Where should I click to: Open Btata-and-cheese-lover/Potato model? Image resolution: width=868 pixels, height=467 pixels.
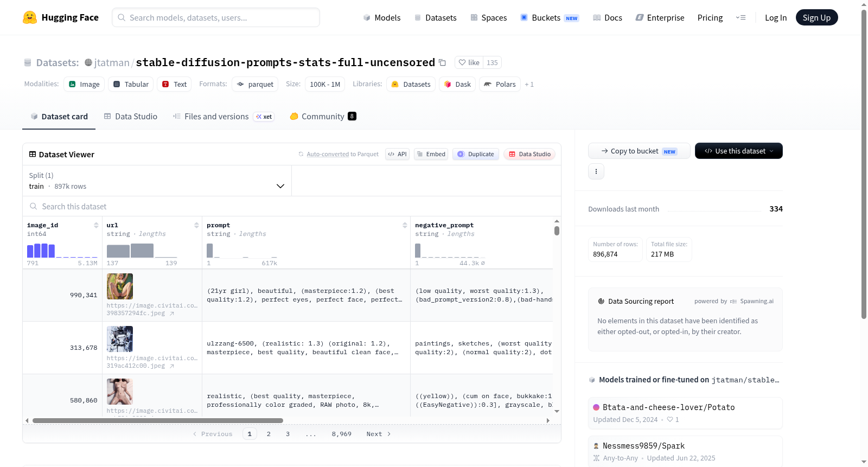coord(685,413)
